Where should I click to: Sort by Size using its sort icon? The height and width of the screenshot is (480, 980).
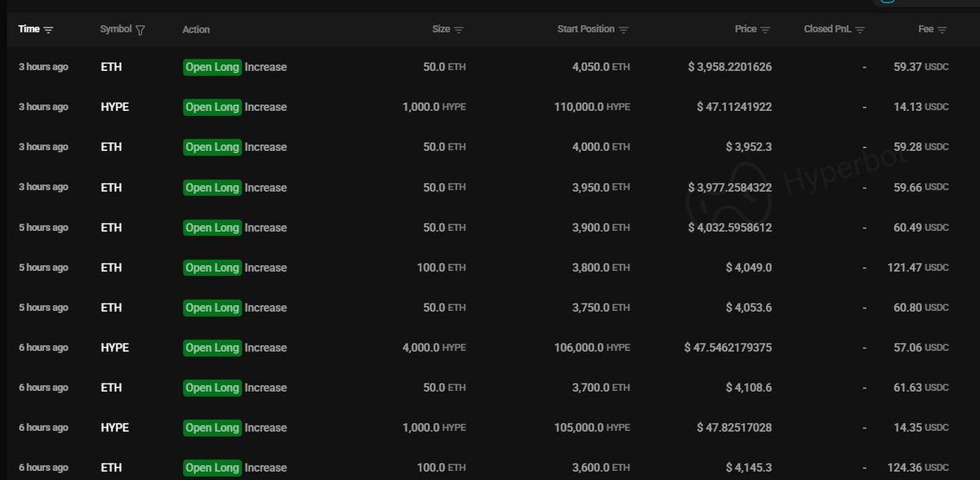(459, 30)
